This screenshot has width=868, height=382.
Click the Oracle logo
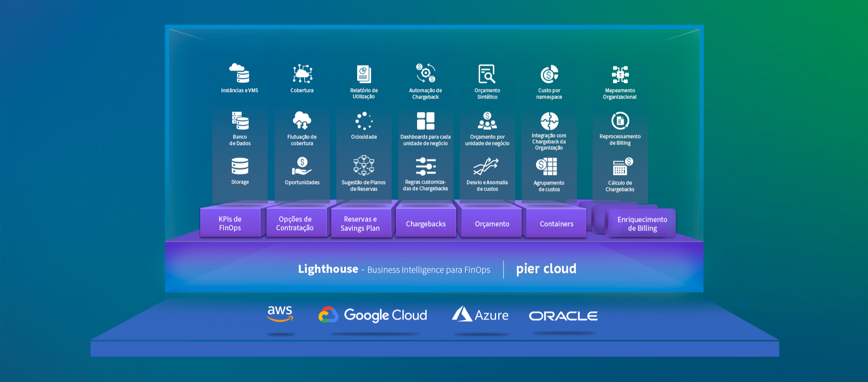pos(563,316)
